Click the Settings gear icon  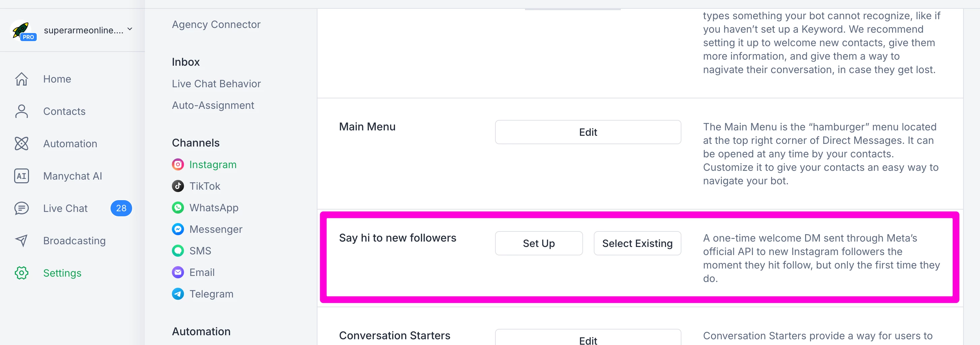22,273
